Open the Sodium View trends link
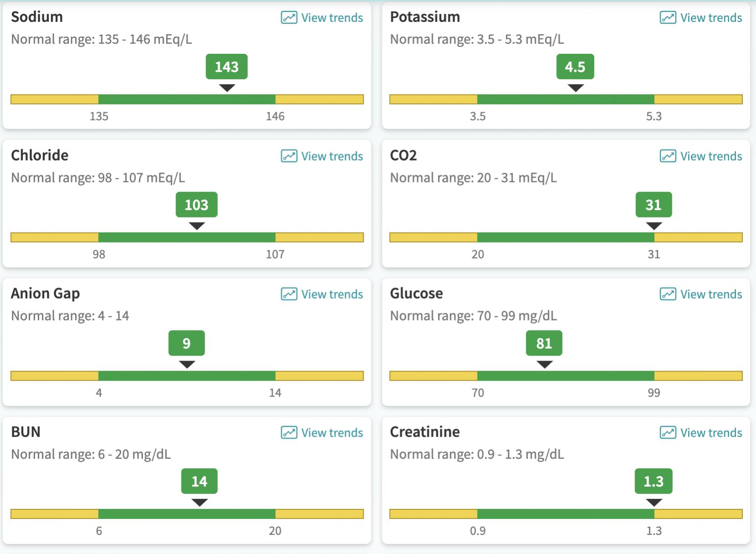 332,18
